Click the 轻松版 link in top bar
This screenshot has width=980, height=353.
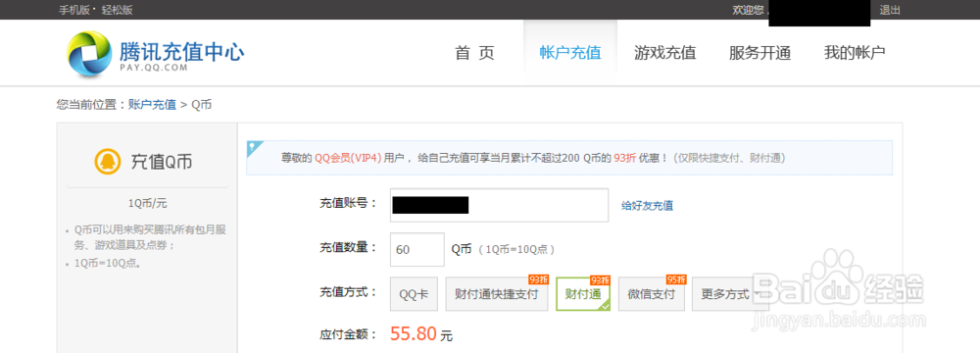point(118,10)
